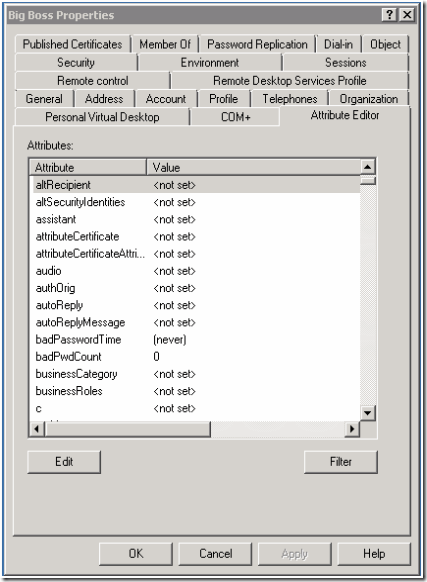Viewport: 427px width, 582px height.
Task: Select the badPwdCount attribute row
Action: click(195, 357)
